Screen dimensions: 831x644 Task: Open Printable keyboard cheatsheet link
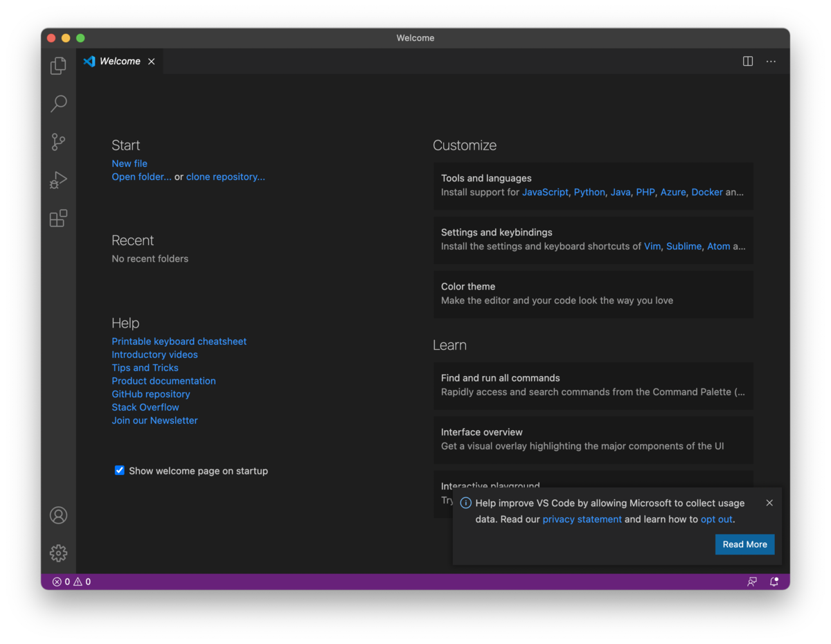point(179,341)
